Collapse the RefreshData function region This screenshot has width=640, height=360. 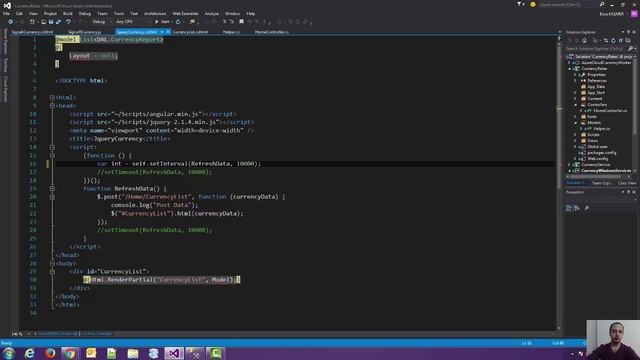[x=52, y=189]
